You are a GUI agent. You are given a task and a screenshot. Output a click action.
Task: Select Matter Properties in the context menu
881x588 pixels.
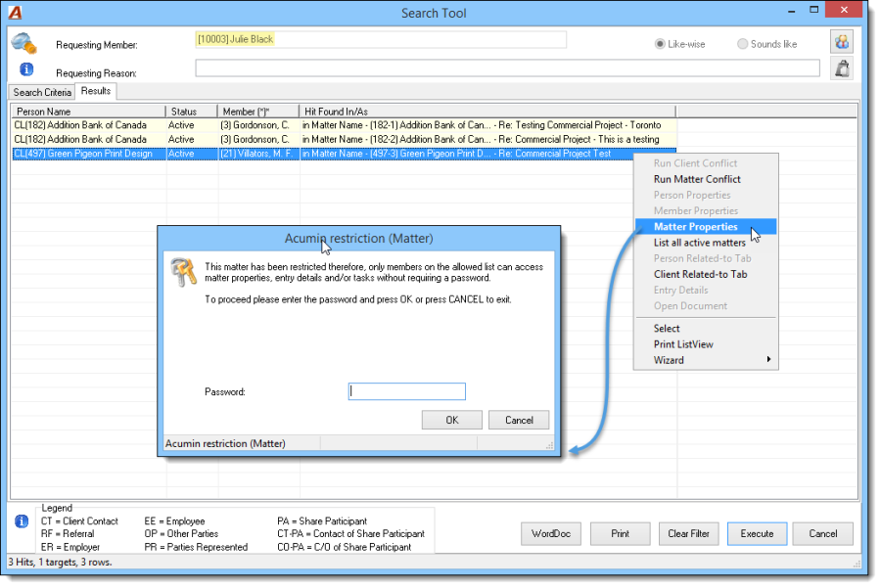[x=706, y=226]
